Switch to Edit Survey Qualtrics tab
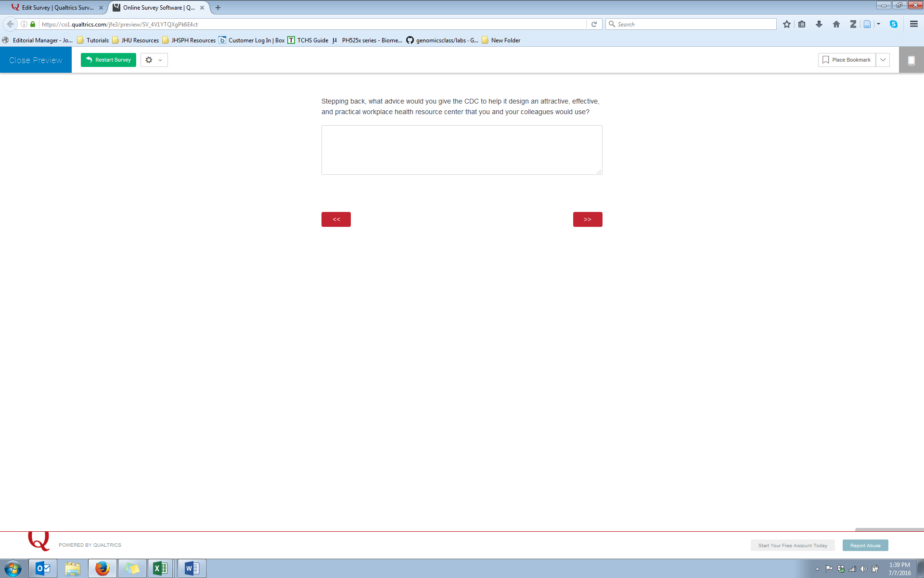Screen dimensions: 924x578 [x=57, y=8]
